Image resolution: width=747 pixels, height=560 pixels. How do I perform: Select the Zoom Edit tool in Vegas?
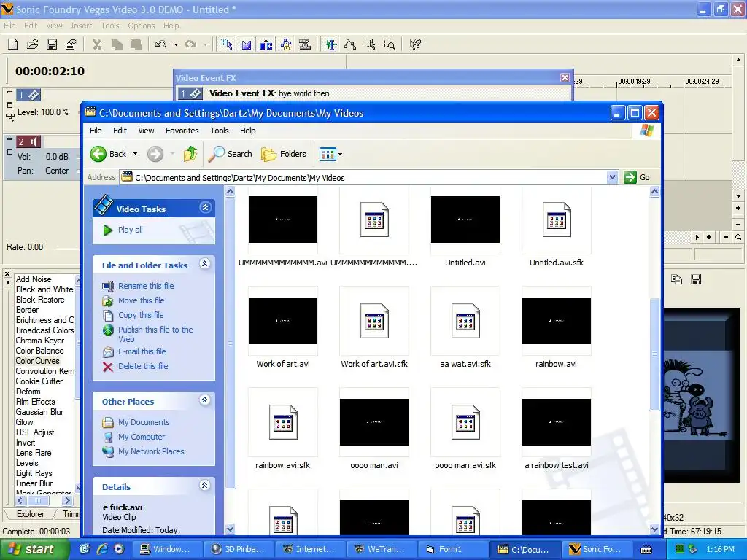point(390,44)
